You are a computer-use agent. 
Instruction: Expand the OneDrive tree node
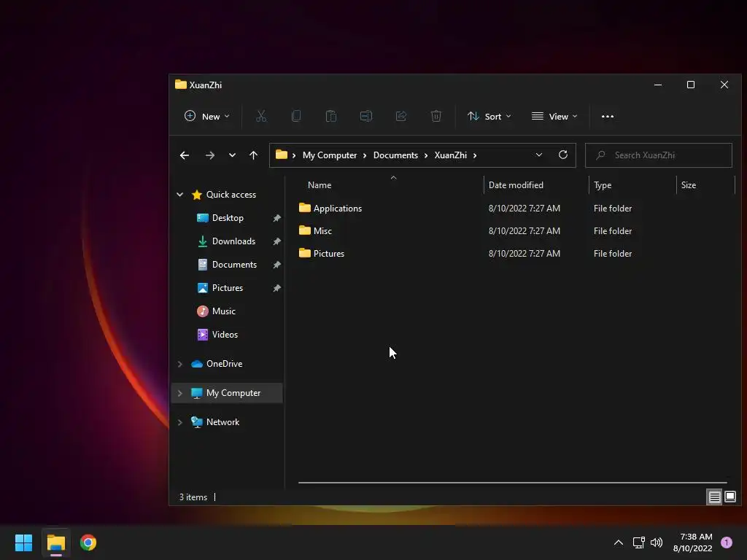[180, 364]
